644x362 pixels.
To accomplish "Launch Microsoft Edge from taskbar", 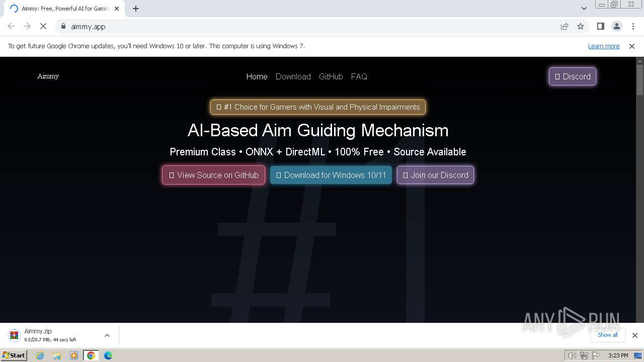I will click(x=108, y=355).
